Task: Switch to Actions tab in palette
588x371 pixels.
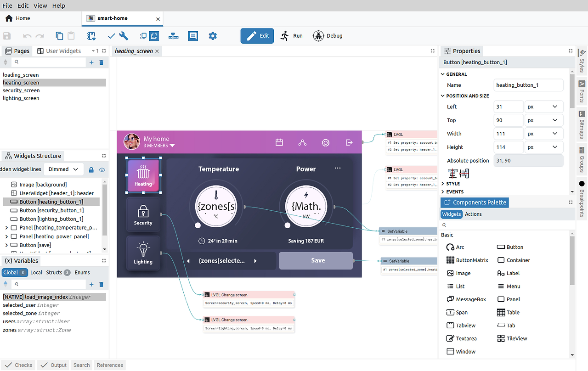Action: point(473,214)
